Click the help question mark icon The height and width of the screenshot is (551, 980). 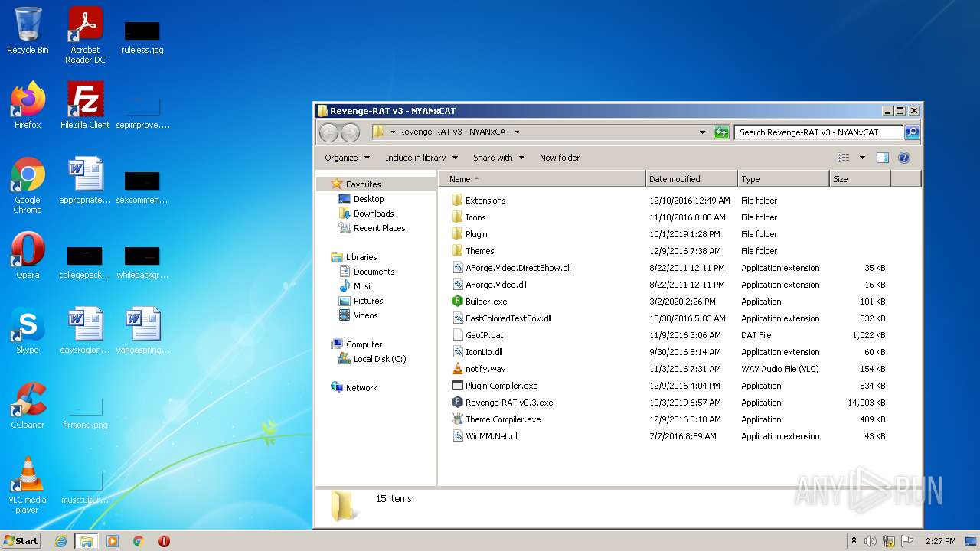point(903,158)
